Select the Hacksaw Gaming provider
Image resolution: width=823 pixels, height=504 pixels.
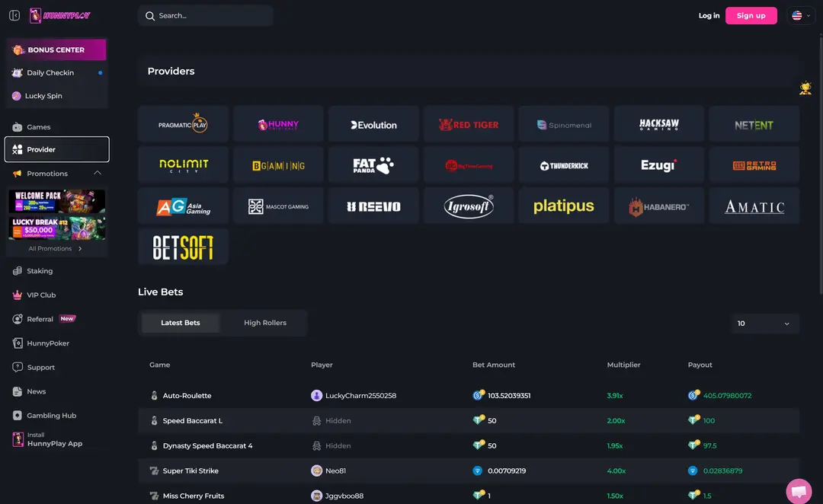coord(659,124)
